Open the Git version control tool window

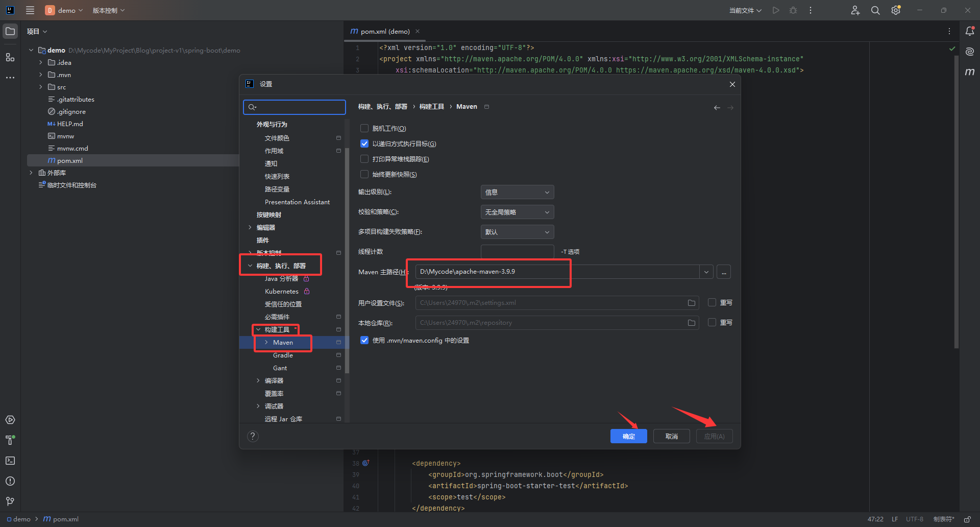click(10, 501)
